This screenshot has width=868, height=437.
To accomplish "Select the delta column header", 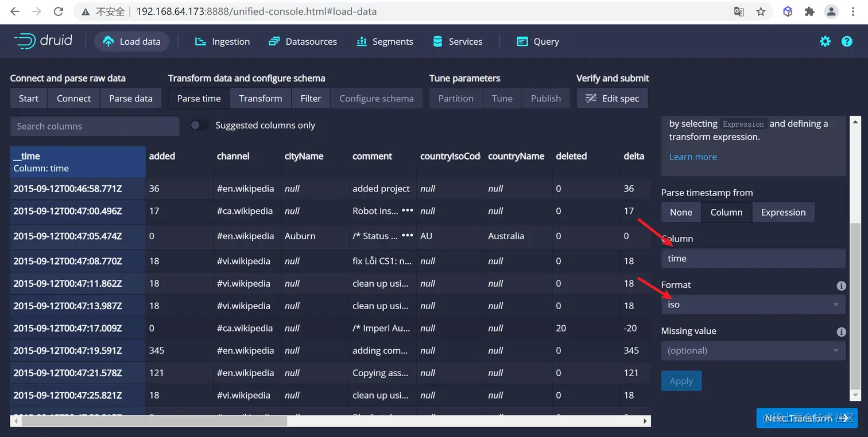I will 635,162.
